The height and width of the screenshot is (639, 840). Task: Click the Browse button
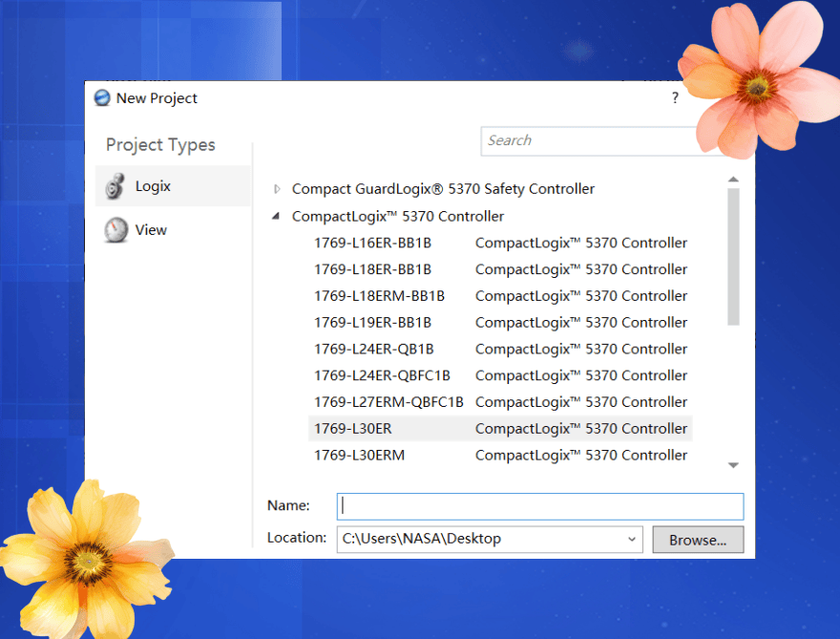[x=698, y=540]
